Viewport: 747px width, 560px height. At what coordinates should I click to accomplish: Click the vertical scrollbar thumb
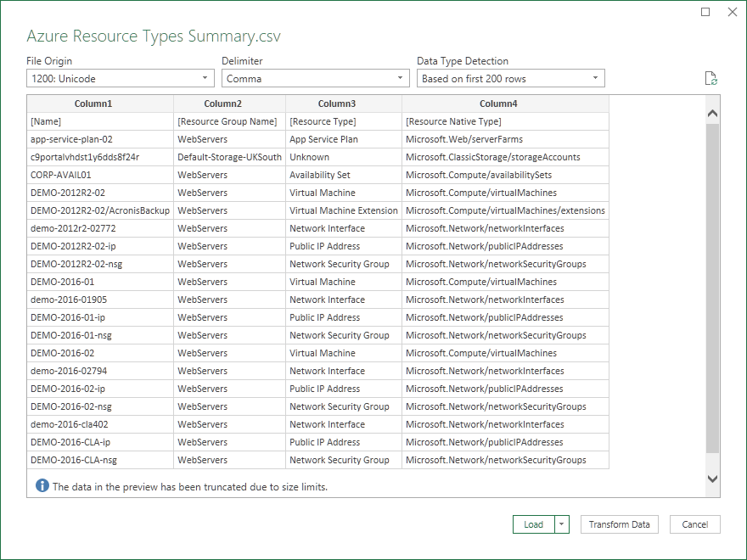coord(713,288)
